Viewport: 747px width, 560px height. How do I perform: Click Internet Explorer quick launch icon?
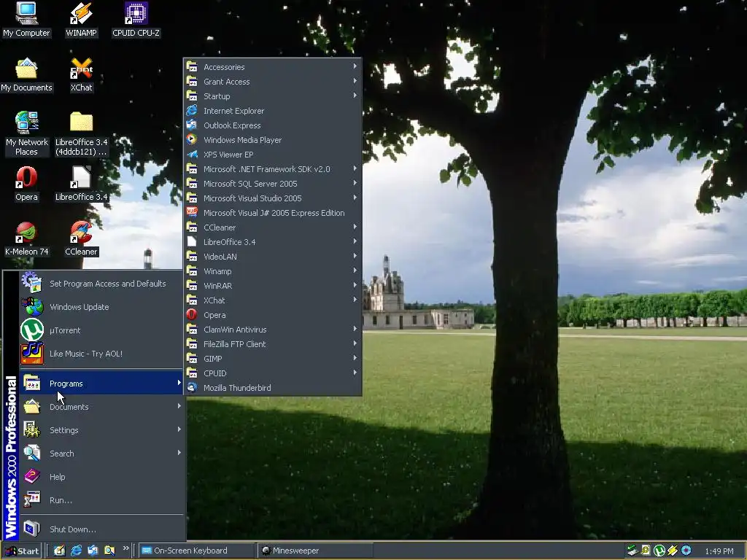[x=76, y=551]
